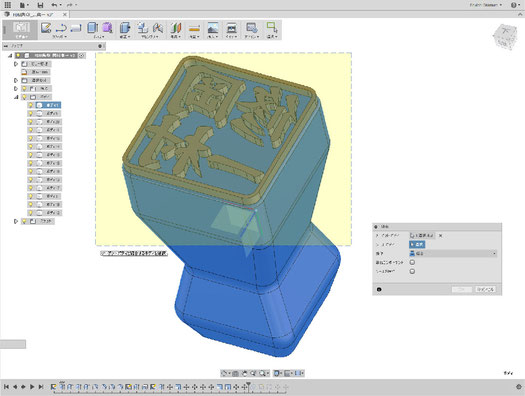Click the purple Create Form icon
The width and height of the screenshot is (525, 396).
107,27
